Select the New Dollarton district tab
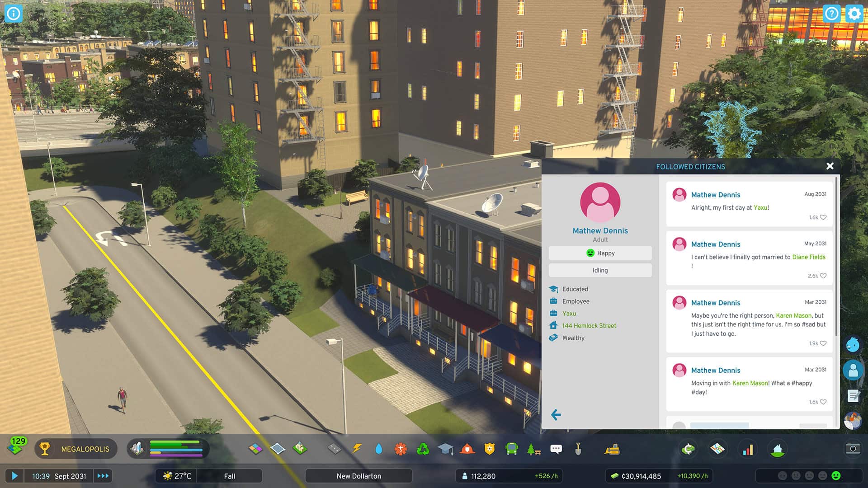Image resolution: width=868 pixels, height=488 pixels. point(359,475)
